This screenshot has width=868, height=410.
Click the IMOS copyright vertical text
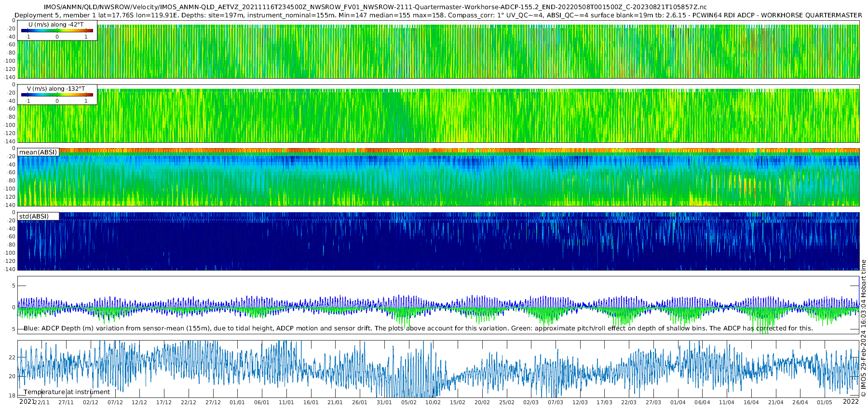coord(863,328)
